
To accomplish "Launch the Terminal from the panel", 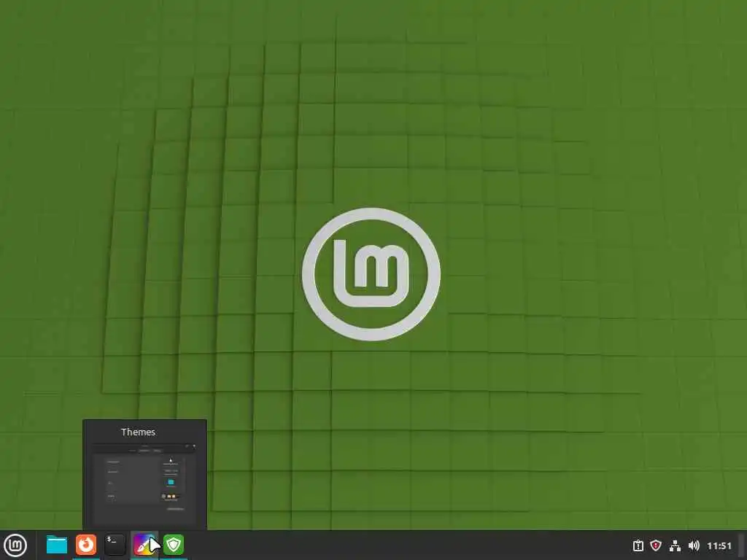I will pyautogui.click(x=115, y=545).
